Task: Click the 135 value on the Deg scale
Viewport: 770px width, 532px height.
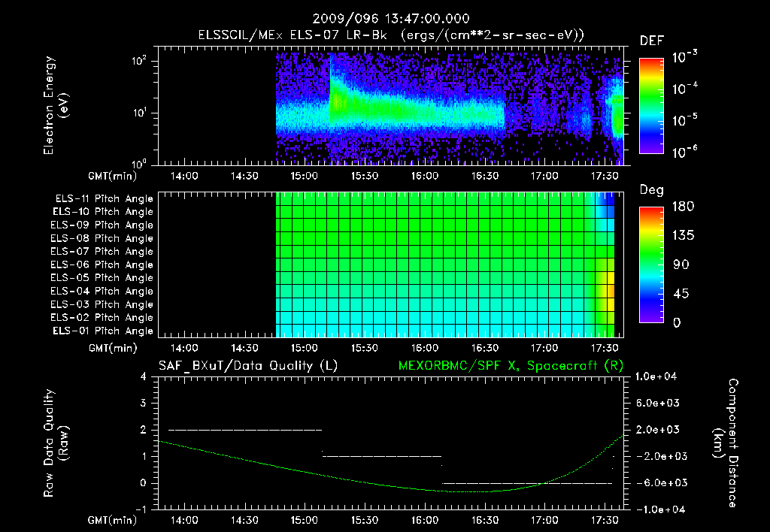Action: pos(683,236)
